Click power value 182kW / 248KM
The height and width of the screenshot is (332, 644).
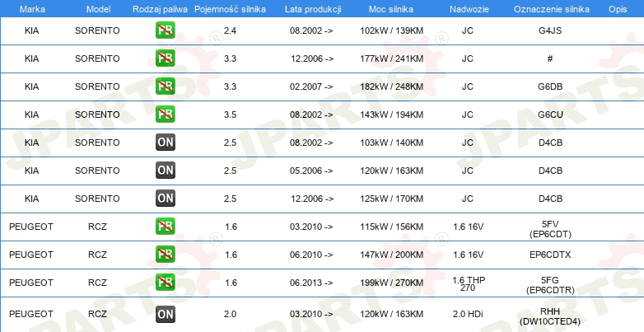click(x=391, y=87)
